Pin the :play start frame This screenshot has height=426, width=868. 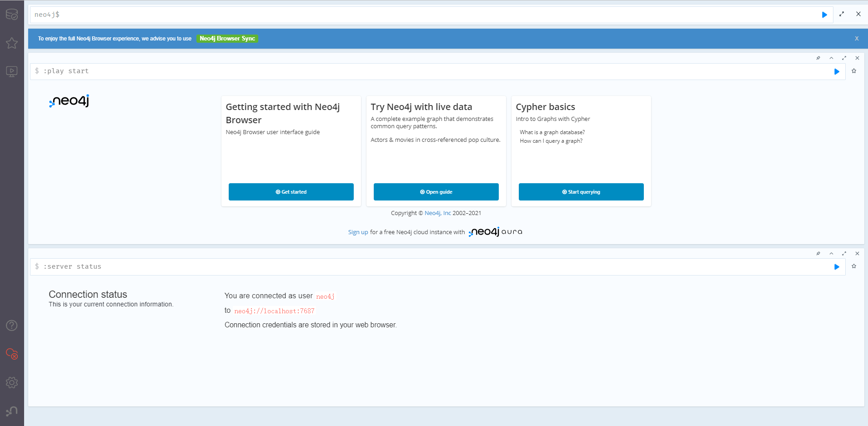point(818,58)
